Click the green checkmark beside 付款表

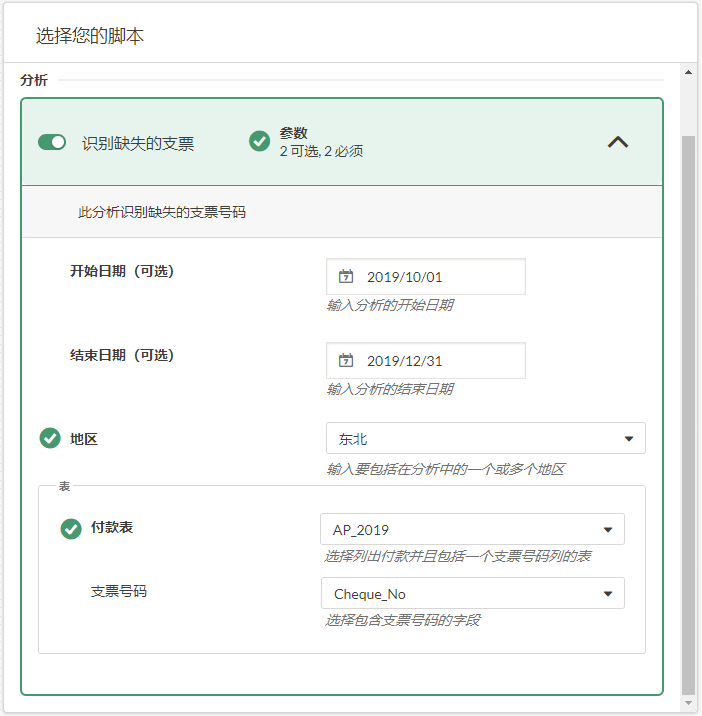click(x=70, y=528)
